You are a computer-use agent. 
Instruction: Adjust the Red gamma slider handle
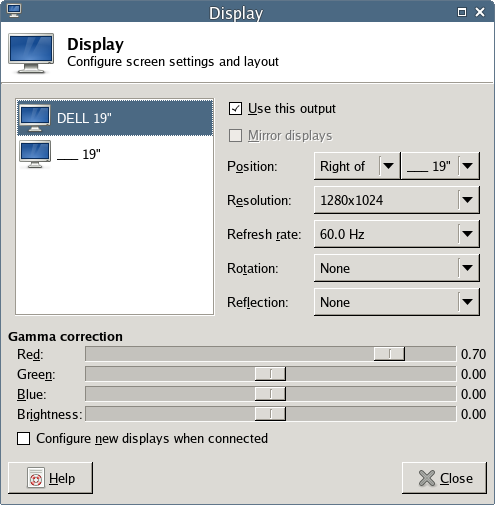389,354
